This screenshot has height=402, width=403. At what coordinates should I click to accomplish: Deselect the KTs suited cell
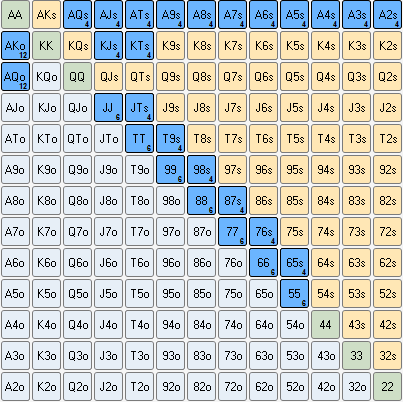point(139,46)
